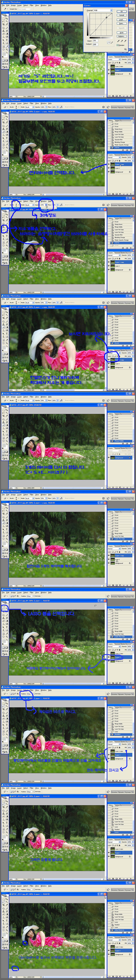Select the Eyedropper tool in the second window toolbox

pos(7,145)
